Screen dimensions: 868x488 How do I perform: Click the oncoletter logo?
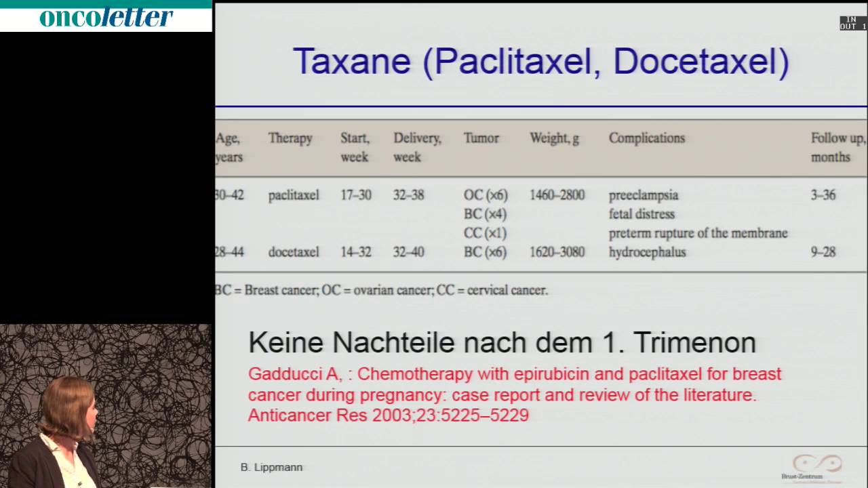pos(106,17)
